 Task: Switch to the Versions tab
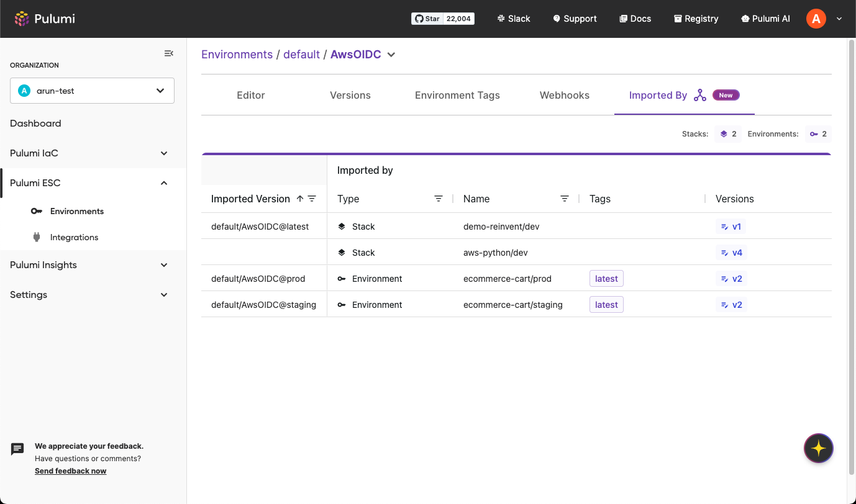[350, 95]
